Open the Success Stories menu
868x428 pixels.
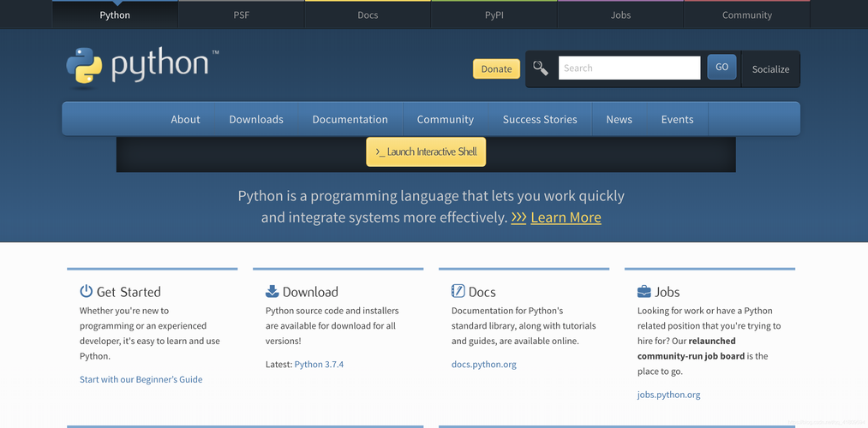tap(540, 120)
